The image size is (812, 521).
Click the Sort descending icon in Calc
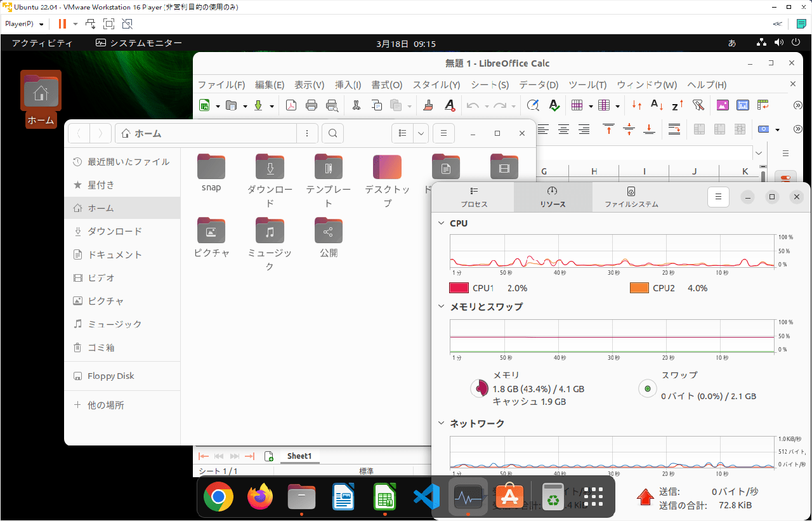(678, 105)
